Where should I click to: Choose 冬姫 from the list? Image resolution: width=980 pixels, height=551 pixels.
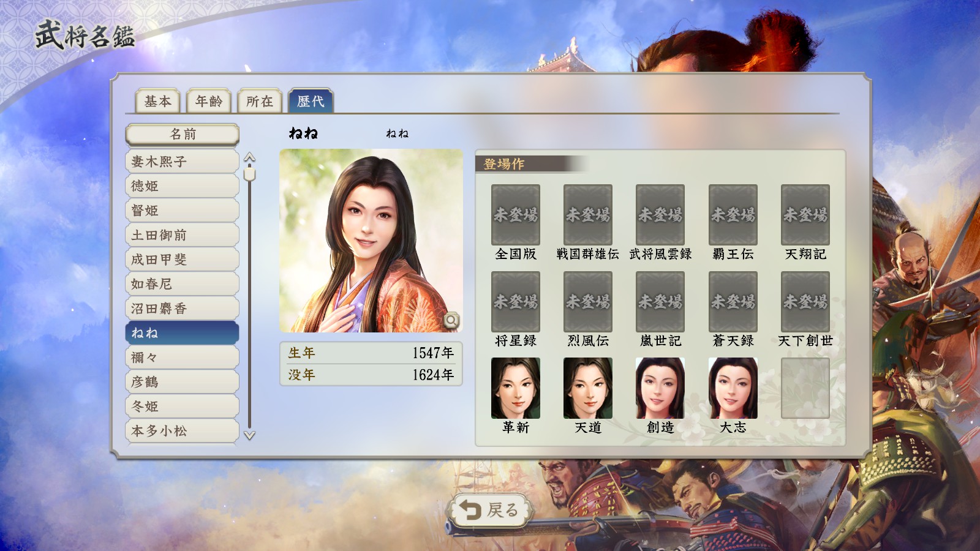pos(182,407)
